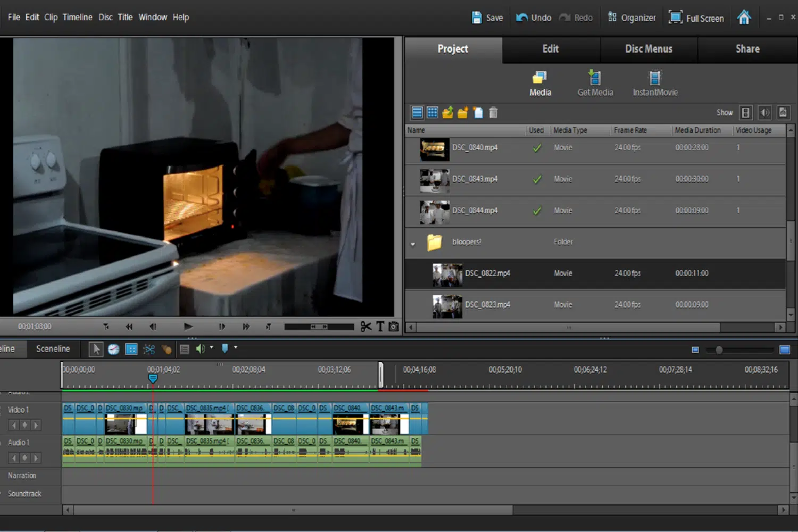This screenshot has height=532, width=798.
Task: Click the Smart Trim scissors tool
Action: [149, 349]
